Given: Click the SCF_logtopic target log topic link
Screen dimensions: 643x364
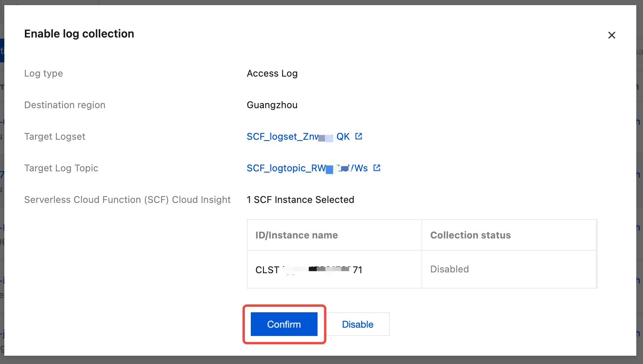Looking at the screenshot, I should click(x=307, y=168).
